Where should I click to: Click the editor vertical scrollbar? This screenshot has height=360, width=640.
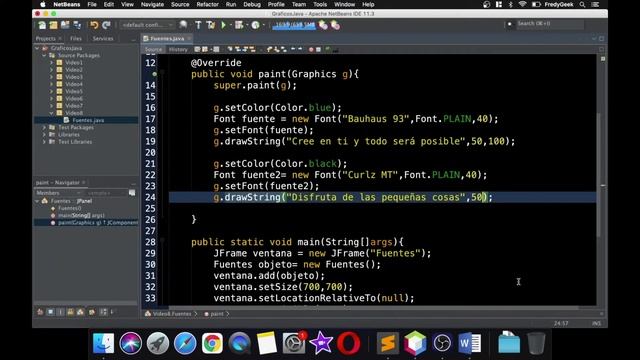(599, 176)
